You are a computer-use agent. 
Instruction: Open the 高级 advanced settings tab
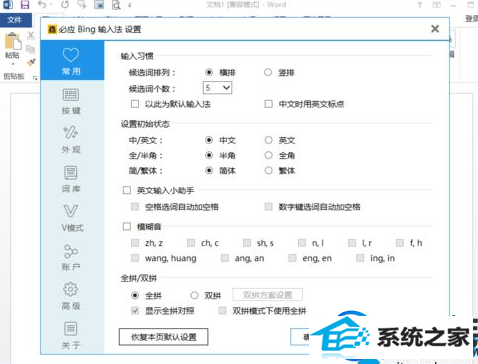(x=71, y=296)
